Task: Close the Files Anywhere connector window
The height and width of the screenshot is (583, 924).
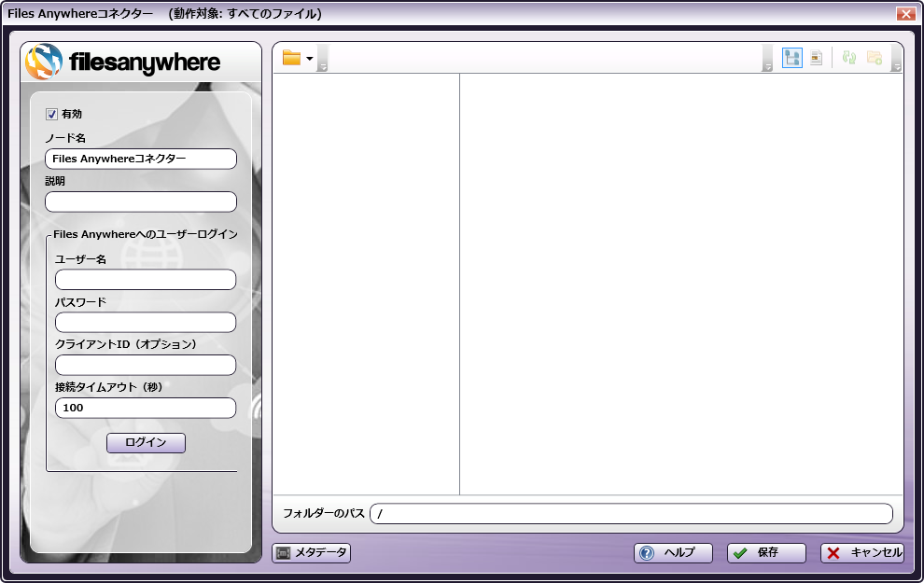Action: (x=905, y=14)
